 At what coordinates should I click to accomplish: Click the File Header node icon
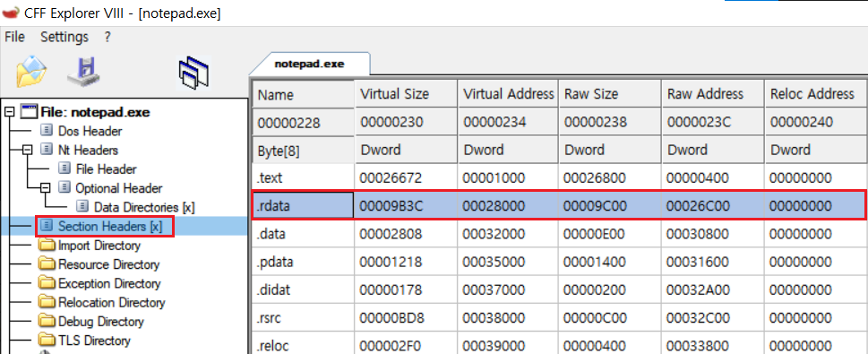[x=65, y=169]
